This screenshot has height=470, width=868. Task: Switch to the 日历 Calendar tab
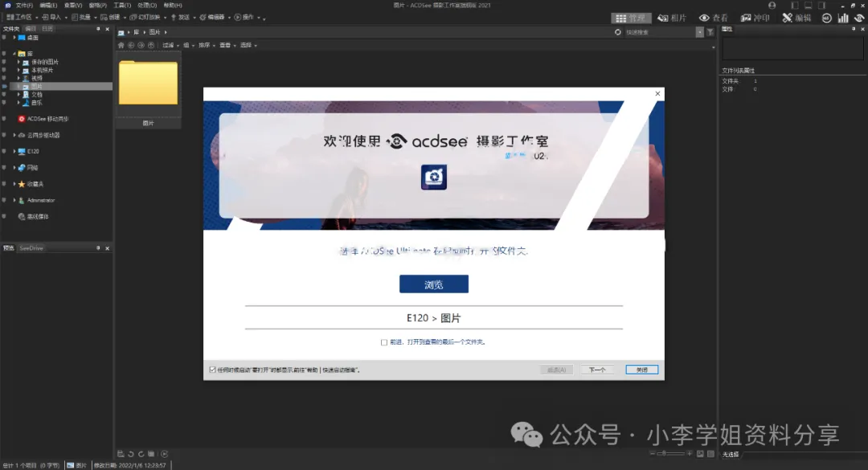click(47, 29)
